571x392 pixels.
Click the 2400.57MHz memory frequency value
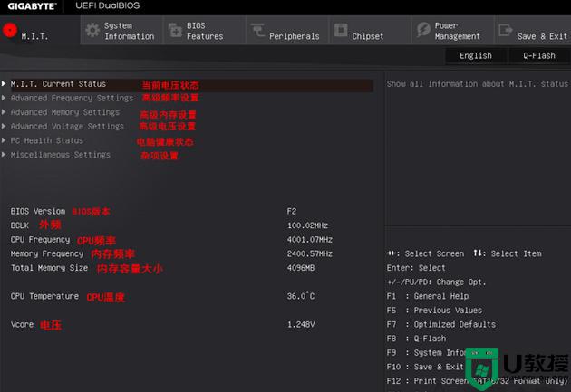pyautogui.click(x=310, y=253)
